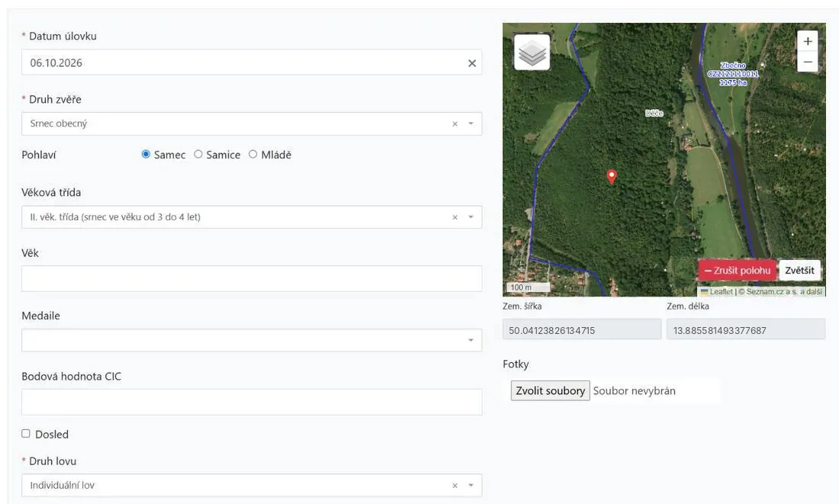Open the Leaflet attribution link
The height and width of the screenshot is (504, 839).
point(717,291)
